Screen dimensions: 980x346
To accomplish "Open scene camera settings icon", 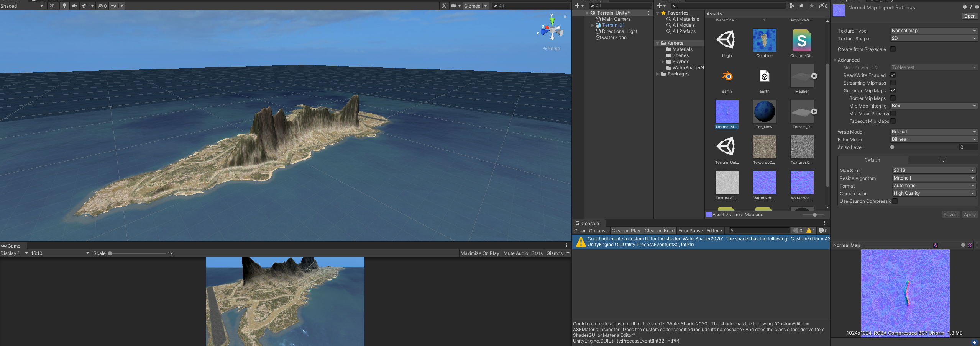I will point(454,6).
